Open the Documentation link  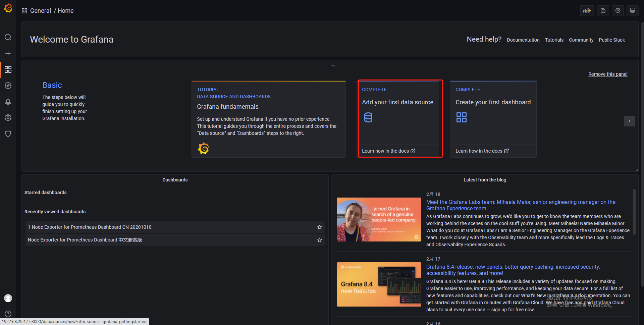523,40
